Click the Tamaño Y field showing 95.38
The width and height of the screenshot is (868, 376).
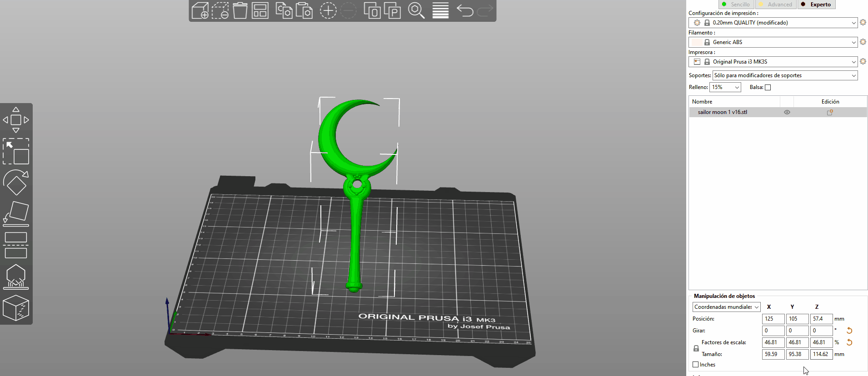[x=797, y=354]
